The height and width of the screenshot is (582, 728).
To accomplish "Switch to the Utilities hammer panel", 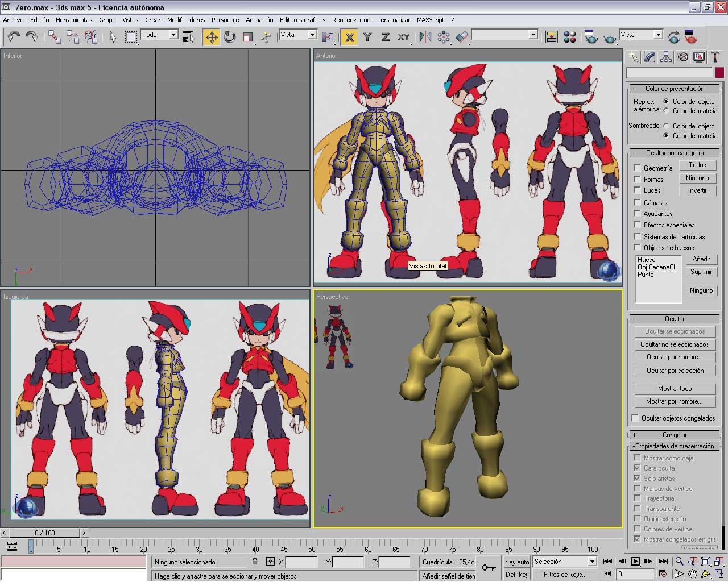I will click(x=715, y=57).
